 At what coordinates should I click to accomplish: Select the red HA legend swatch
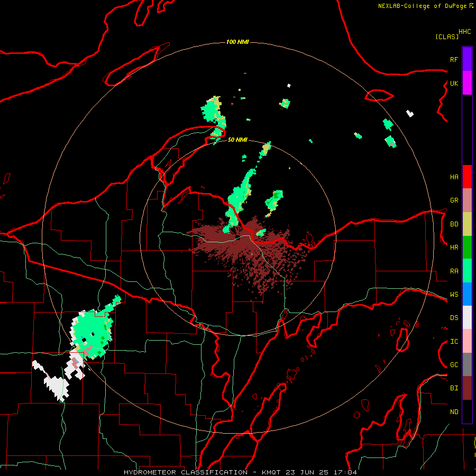point(467,177)
